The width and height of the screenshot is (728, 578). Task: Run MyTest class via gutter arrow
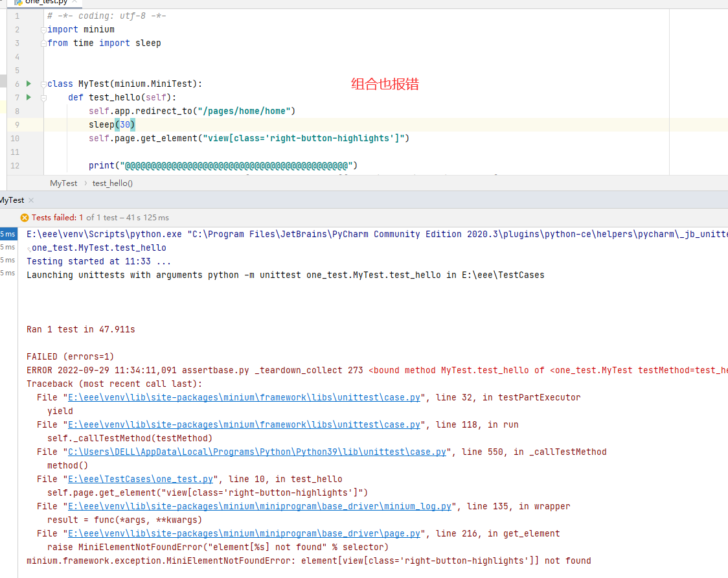click(28, 84)
